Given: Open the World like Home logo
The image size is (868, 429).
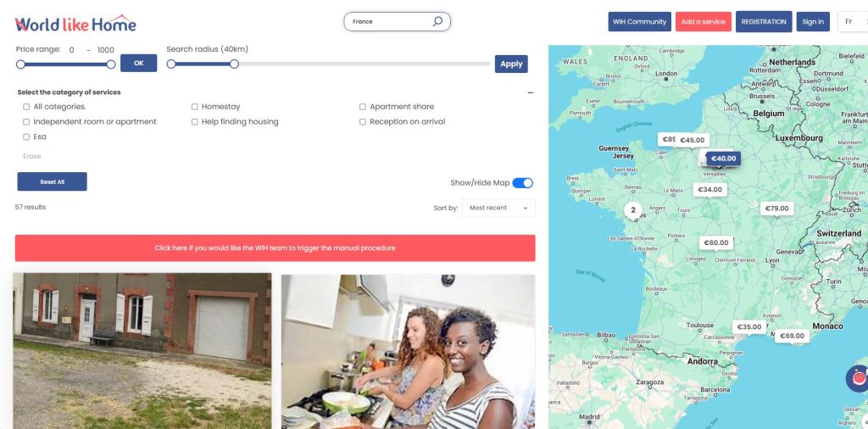Looking at the screenshot, I should [x=75, y=23].
